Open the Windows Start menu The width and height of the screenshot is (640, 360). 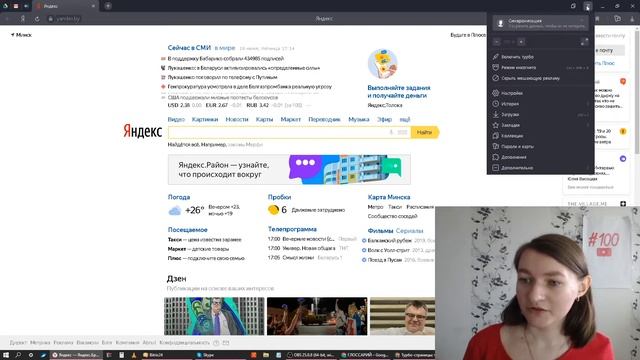tap(6, 355)
